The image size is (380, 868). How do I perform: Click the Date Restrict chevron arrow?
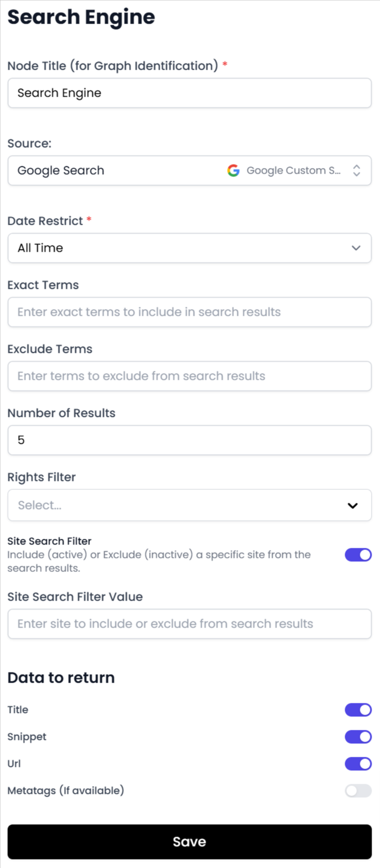(356, 248)
